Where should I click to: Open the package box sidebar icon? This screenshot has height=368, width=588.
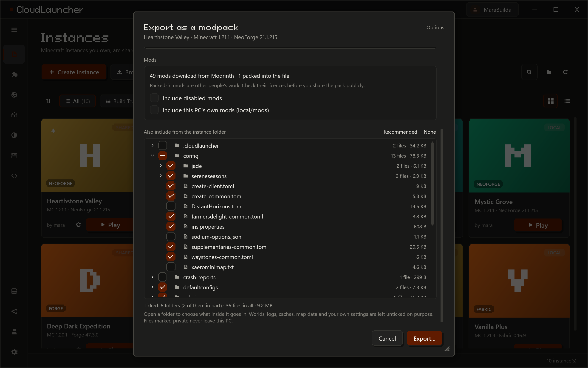[x=14, y=115]
